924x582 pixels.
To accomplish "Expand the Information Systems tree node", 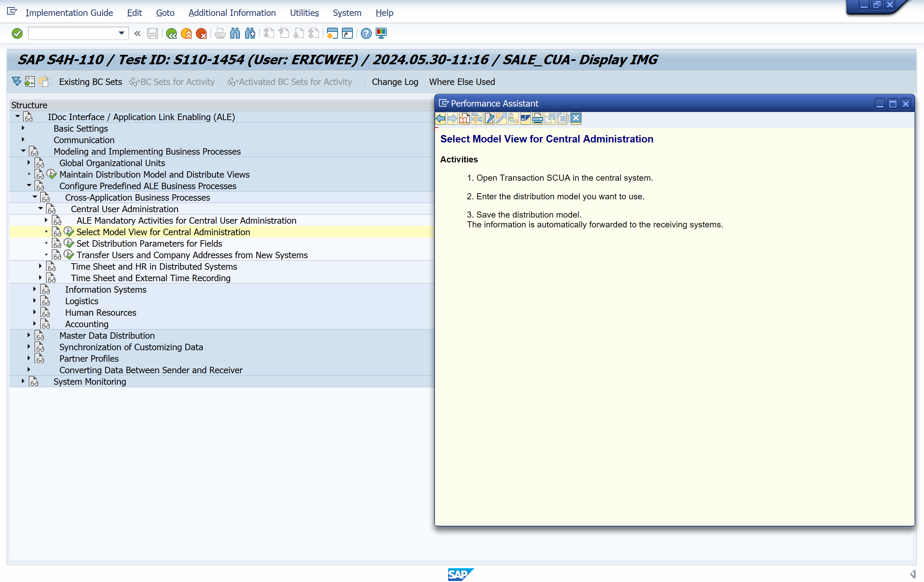I will tap(34, 289).
